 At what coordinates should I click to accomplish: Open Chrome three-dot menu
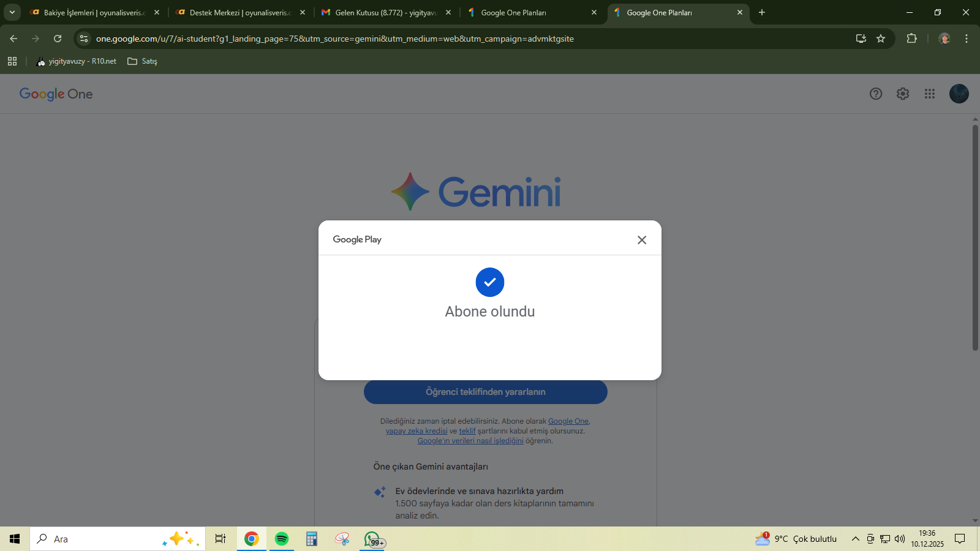click(x=967, y=39)
